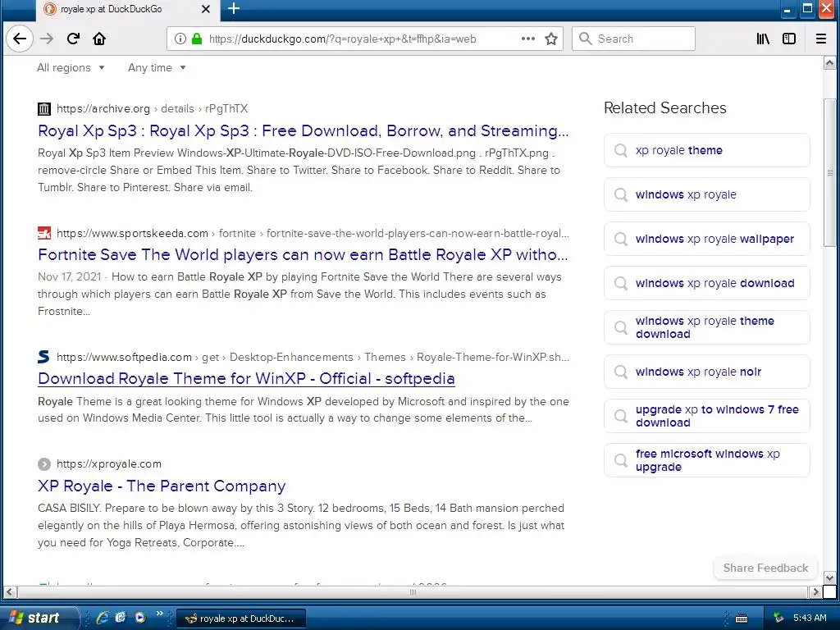Click the horizontal scrollbar right arrow
This screenshot has height=630, width=840.
(x=815, y=592)
